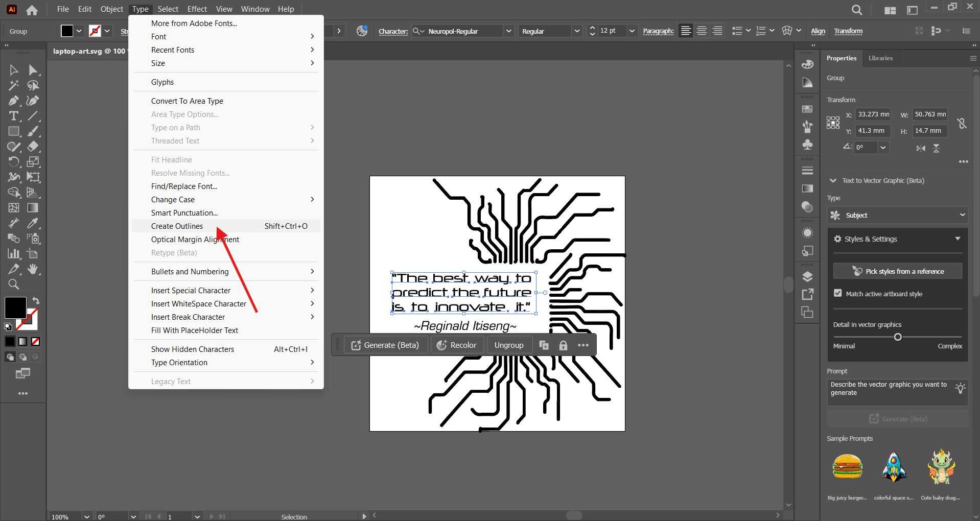The width and height of the screenshot is (980, 521).
Task: Select the Type tool
Action: 14,116
